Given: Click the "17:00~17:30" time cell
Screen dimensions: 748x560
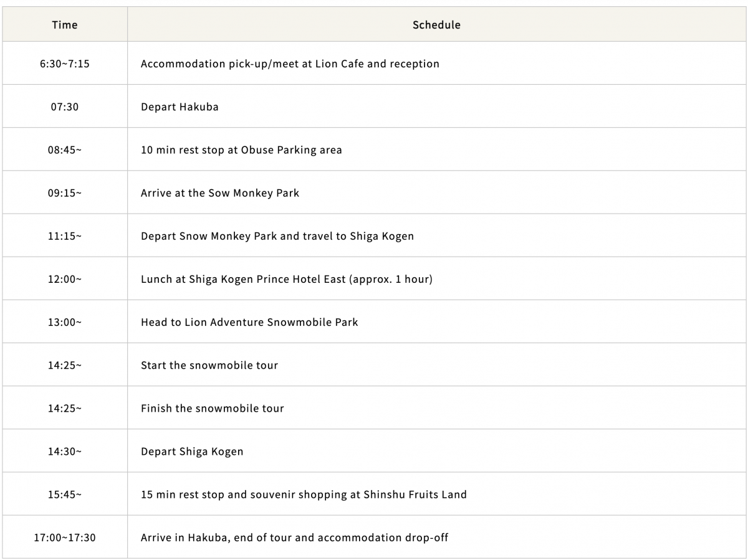Looking at the screenshot, I should [65, 537].
